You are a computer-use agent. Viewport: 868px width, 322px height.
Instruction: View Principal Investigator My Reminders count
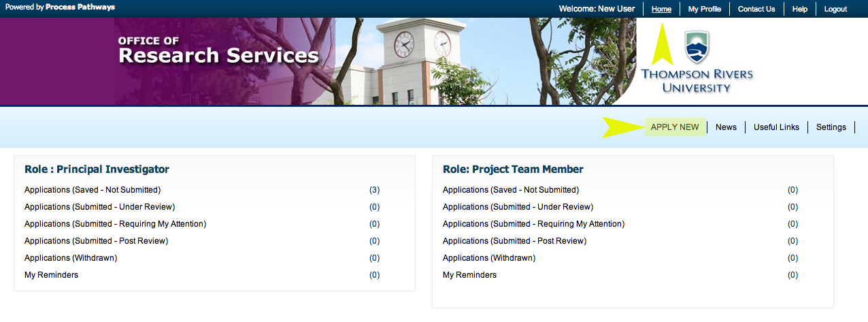coord(374,275)
